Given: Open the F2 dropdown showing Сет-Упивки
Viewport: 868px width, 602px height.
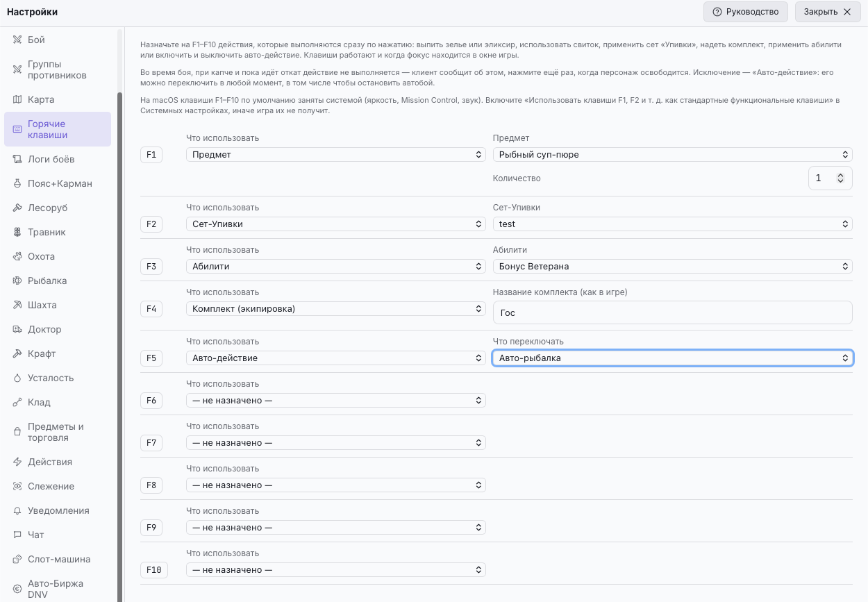Looking at the screenshot, I should tap(336, 224).
